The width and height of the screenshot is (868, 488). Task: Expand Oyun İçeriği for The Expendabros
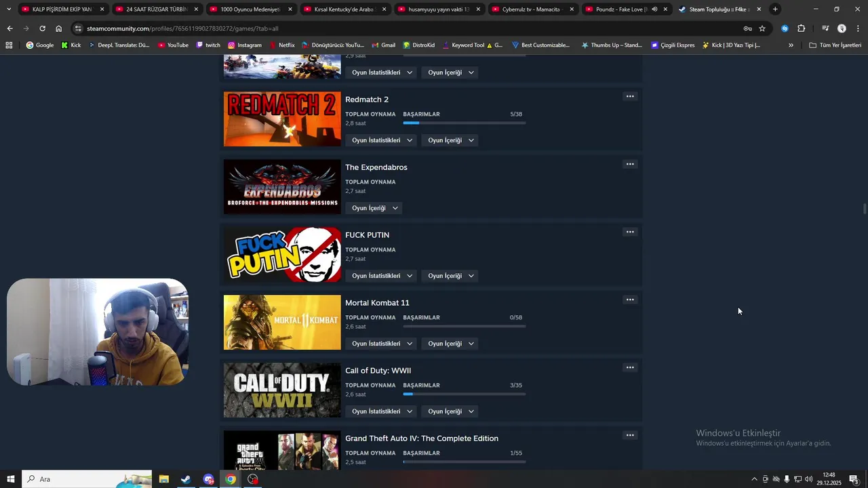[374, 208]
